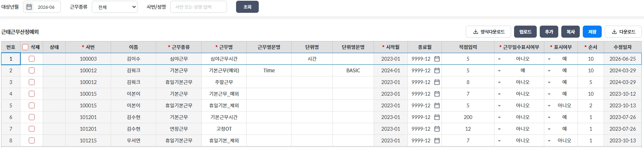Open end-month calendar icon for row 3
644x148 pixels.
tap(437, 82)
